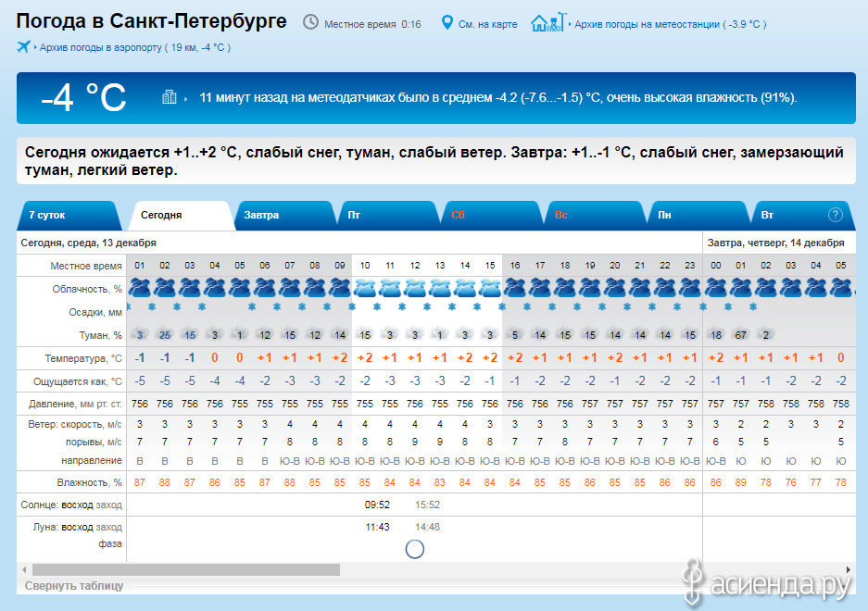Screen dimensions: 868x611
Task: Open Архив погоды на метеостанции link
Action: tap(670, 24)
